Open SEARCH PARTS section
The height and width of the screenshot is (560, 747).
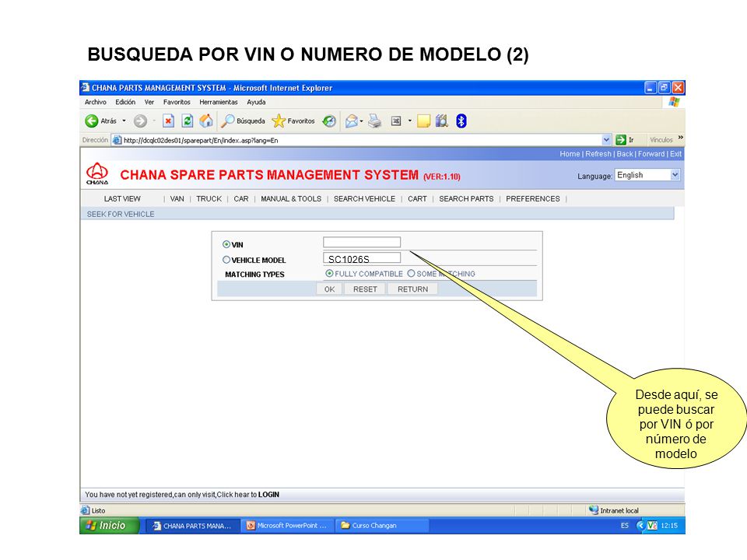[466, 198]
